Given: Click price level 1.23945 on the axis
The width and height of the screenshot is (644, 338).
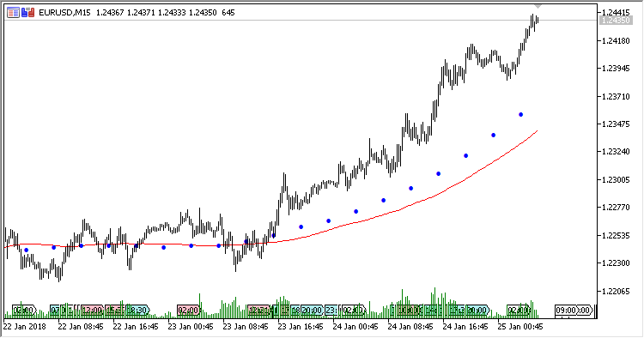Looking at the screenshot, I should pyautogui.click(x=616, y=68).
